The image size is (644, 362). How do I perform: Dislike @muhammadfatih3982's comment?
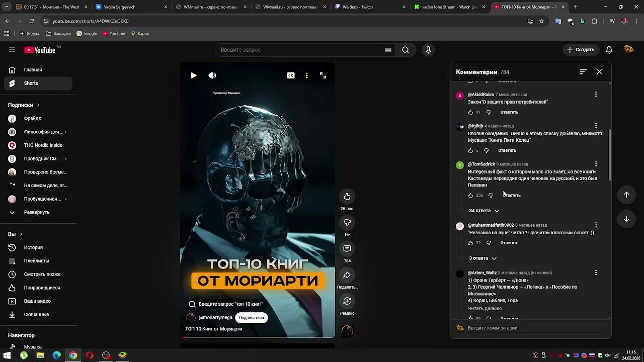point(488,243)
